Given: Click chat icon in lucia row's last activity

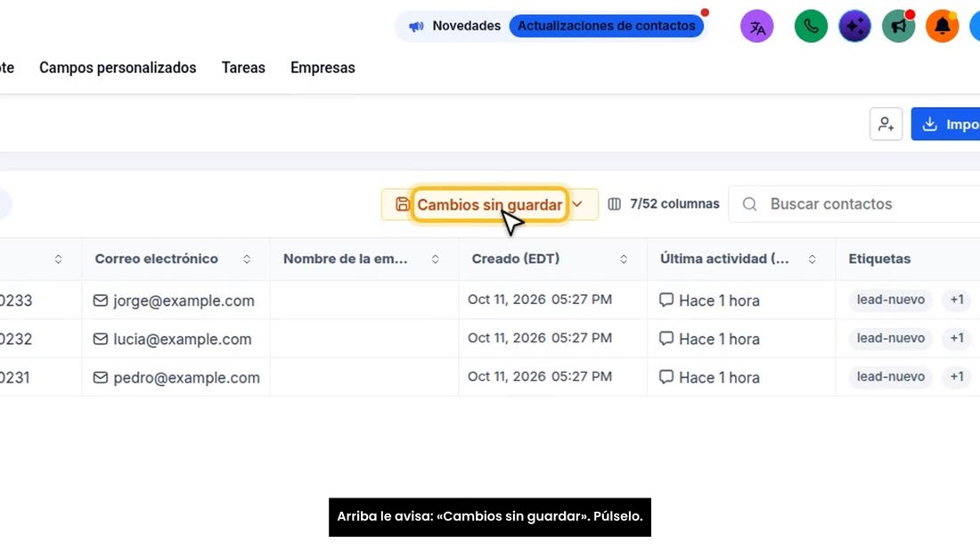Looking at the screenshot, I should pyautogui.click(x=666, y=338).
